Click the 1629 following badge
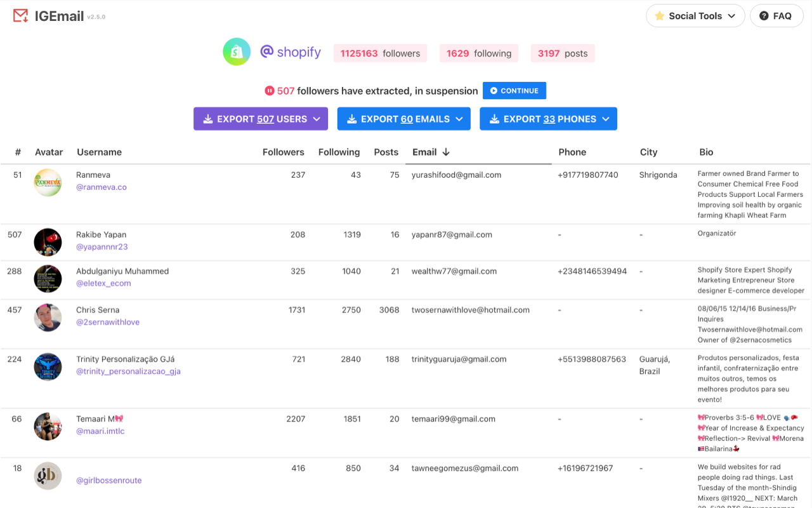Viewport: 812px width, 508px height. click(479, 53)
